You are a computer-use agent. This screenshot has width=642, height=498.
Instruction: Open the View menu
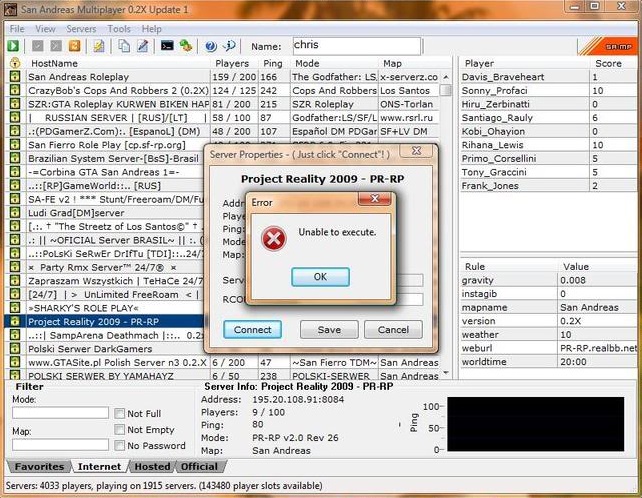click(45, 29)
